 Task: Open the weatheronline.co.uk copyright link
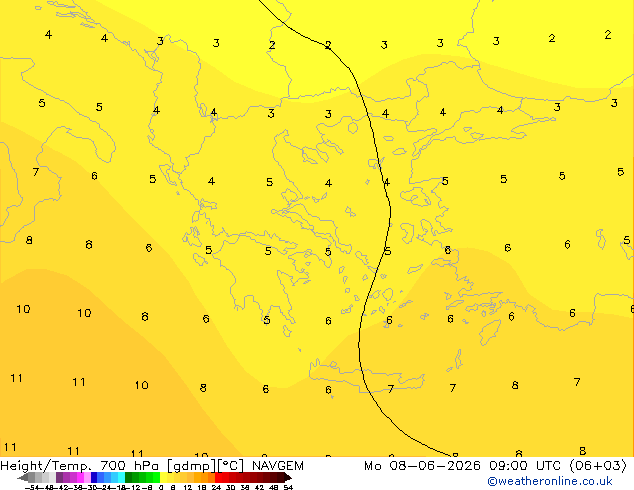coord(550,481)
